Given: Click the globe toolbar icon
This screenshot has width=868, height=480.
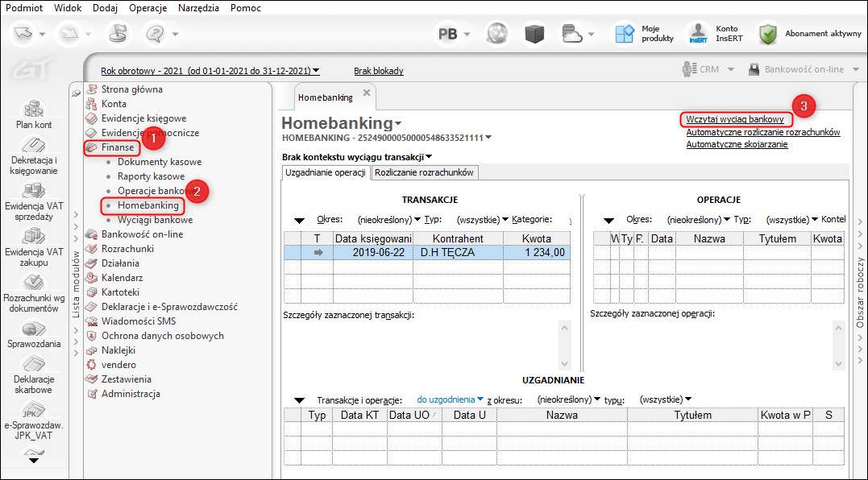Looking at the screenshot, I should coord(497,35).
